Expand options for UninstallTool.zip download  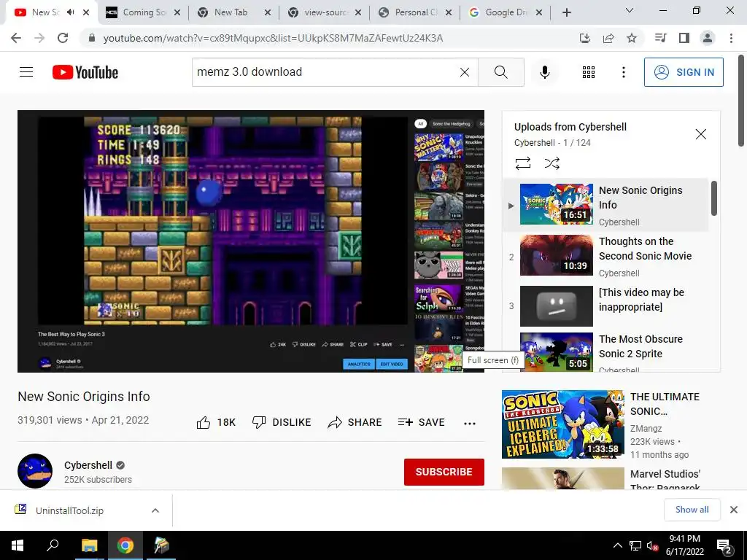[x=155, y=510]
